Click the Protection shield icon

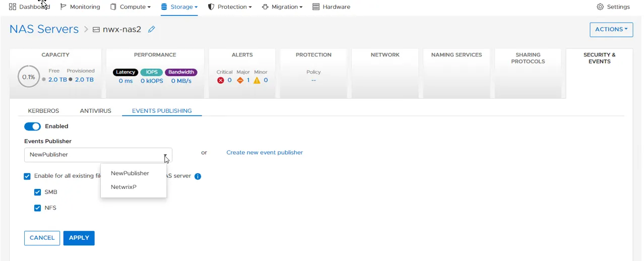tap(211, 7)
